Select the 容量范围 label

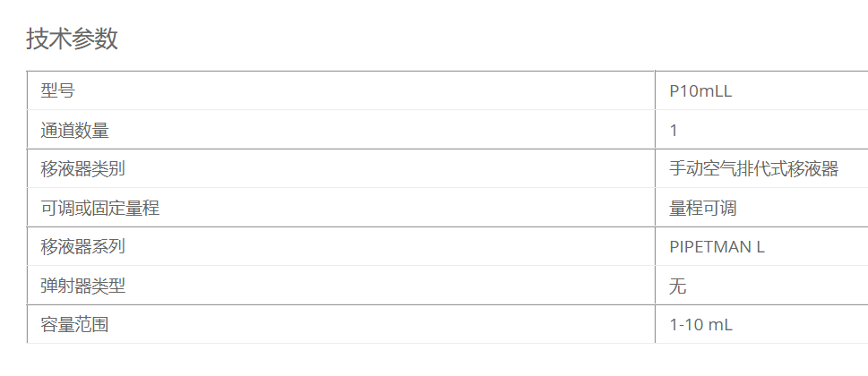coord(74,325)
